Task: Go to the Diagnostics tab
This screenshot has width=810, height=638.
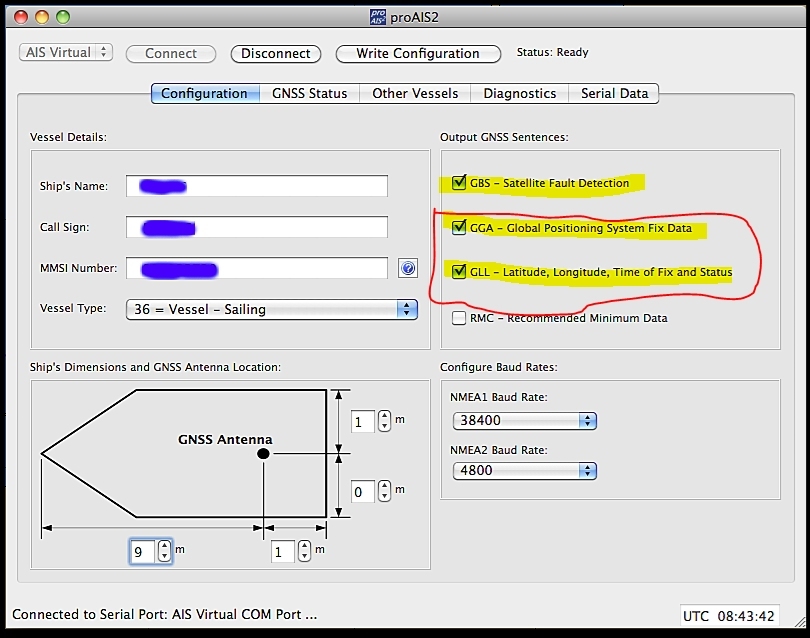Action: [x=519, y=94]
